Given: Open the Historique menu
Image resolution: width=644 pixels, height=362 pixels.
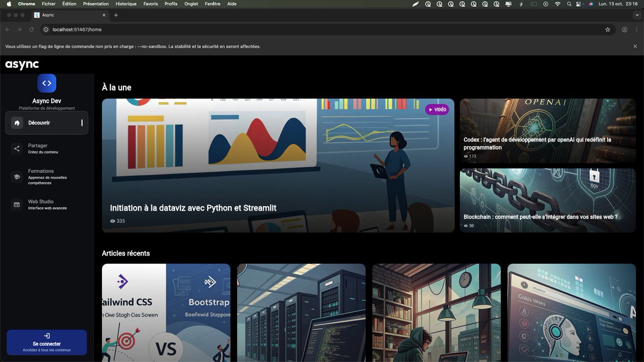Looking at the screenshot, I should 125,4.
